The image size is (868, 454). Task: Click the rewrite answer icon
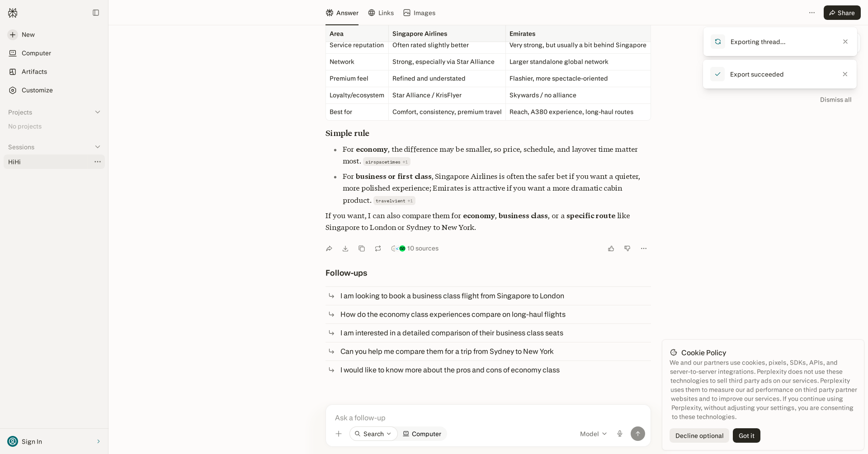point(378,248)
